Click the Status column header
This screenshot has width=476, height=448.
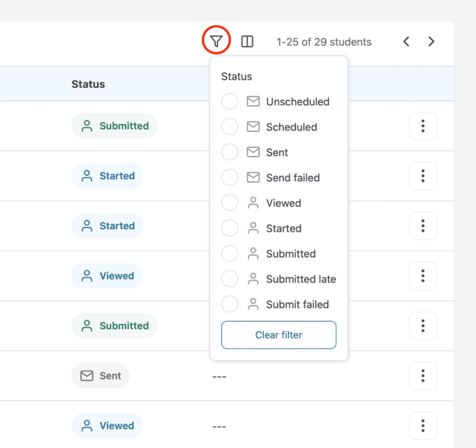88,84
